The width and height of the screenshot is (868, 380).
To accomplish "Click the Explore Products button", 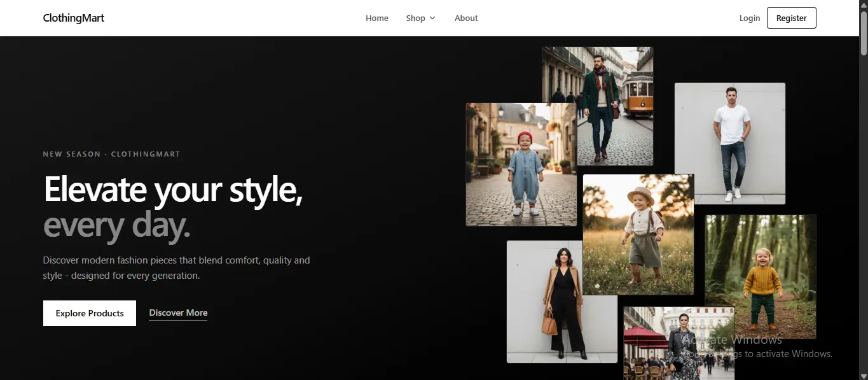I will (90, 313).
